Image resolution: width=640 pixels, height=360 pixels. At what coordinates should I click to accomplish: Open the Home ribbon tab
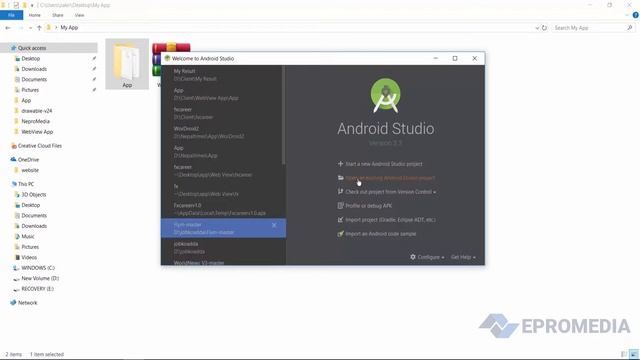[35, 15]
